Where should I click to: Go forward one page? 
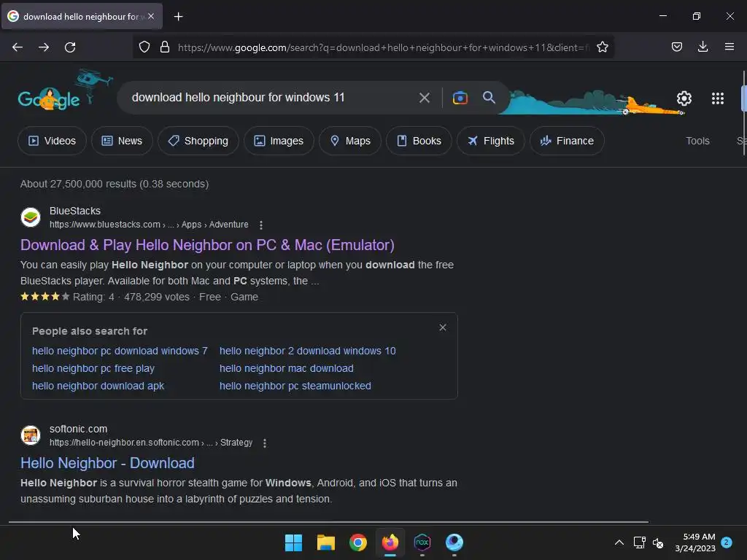(x=44, y=47)
